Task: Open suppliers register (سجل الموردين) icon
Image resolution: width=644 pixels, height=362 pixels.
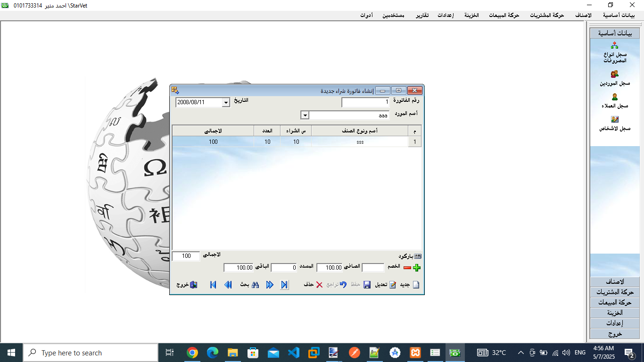Action: click(x=614, y=74)
